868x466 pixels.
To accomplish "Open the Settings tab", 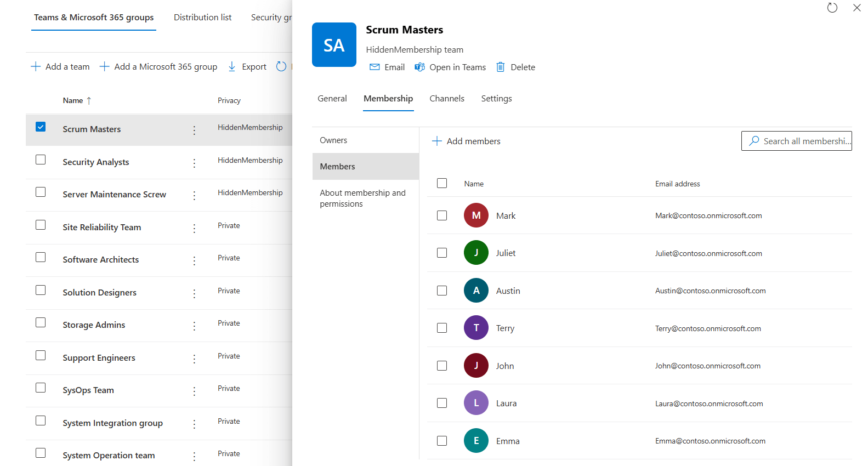I will (x=497, y=99).
